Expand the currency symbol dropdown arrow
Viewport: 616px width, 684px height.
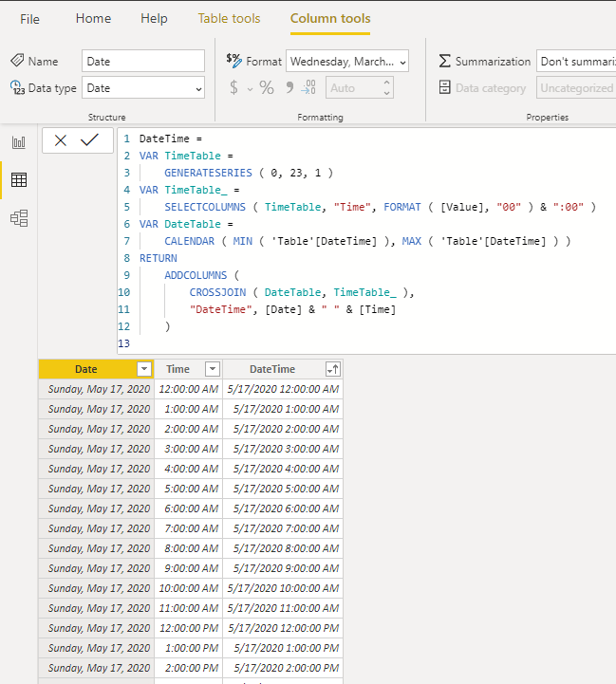pyautogui.click(x=250, y=89)
